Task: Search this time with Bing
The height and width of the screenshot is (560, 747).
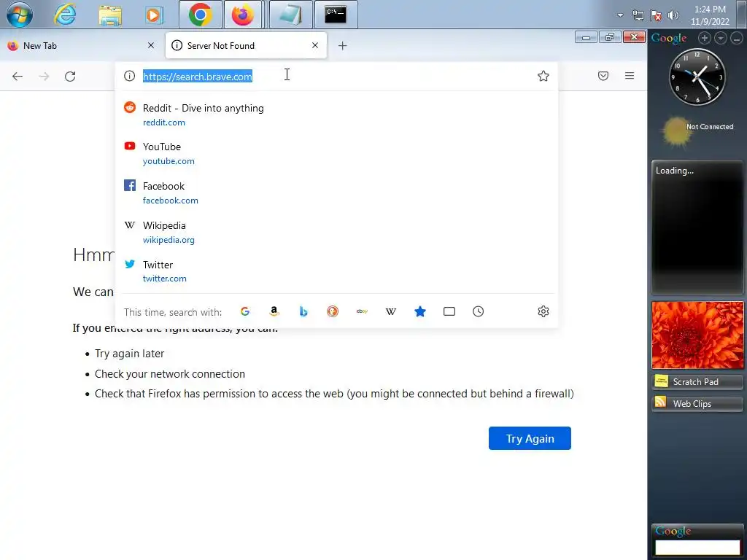Action: click(x=303, y=311)
